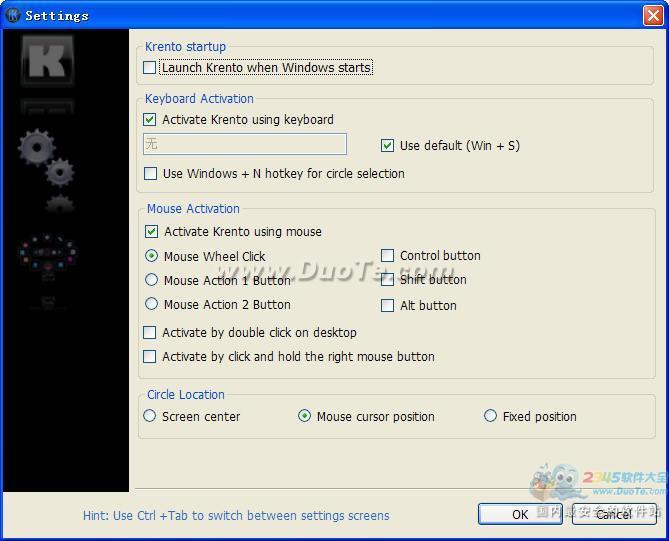This screenshot has width=669, height=541.
Task: Click the Krento icon in title bar
Action: pos(13,15)
